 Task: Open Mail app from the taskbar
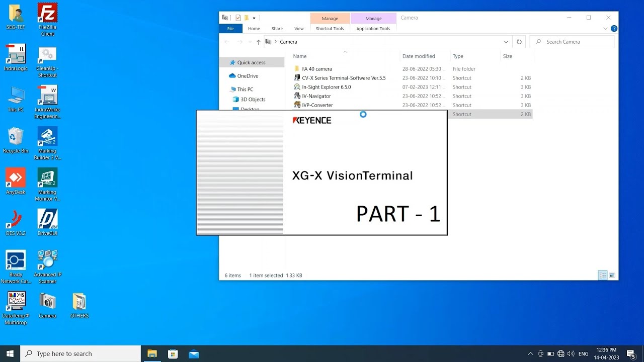[x=194, y=354]
